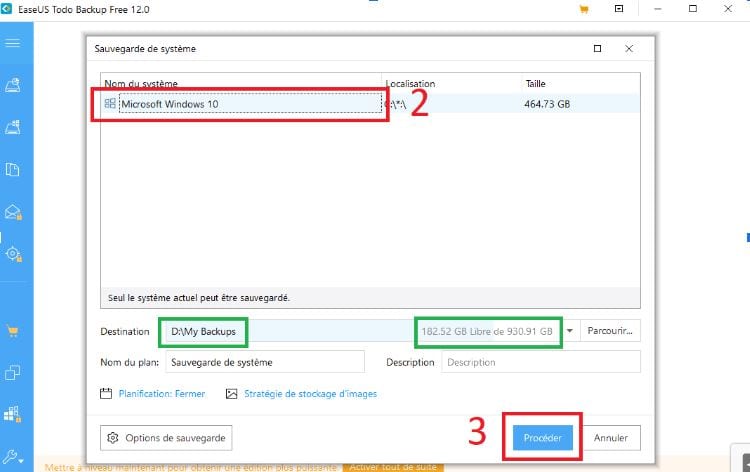Click the Parcourir... browse button
Viewport: 750px width, 472px height.
[610, 331]
